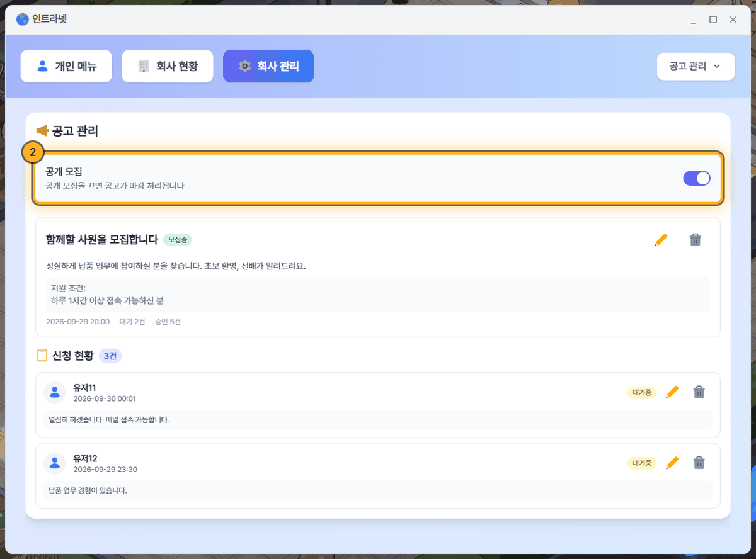This screenshot has width=756, height=559.
Task: Click the 승인 5건 count text
Action: coord(168,322)
